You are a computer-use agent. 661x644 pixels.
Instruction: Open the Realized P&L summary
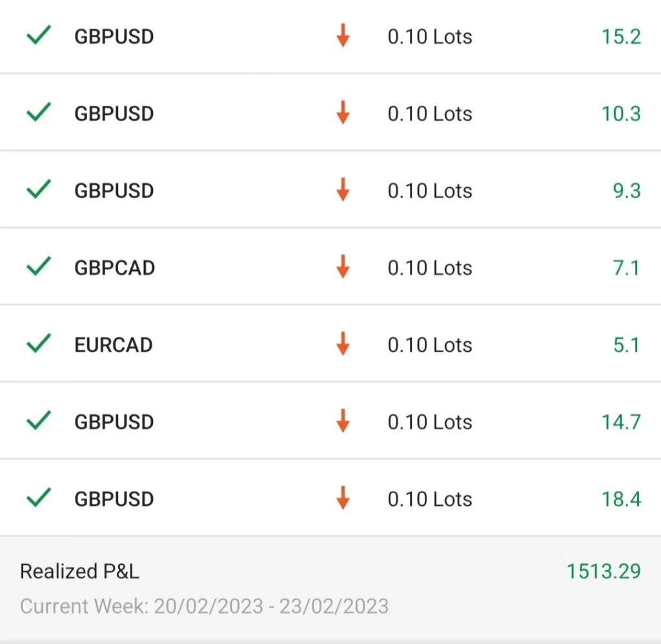click(330, 589)
